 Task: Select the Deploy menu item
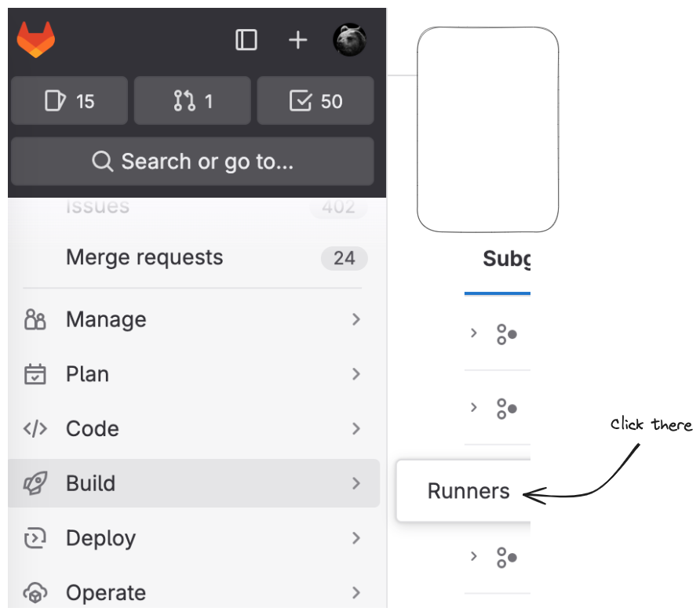coord(194,538)
